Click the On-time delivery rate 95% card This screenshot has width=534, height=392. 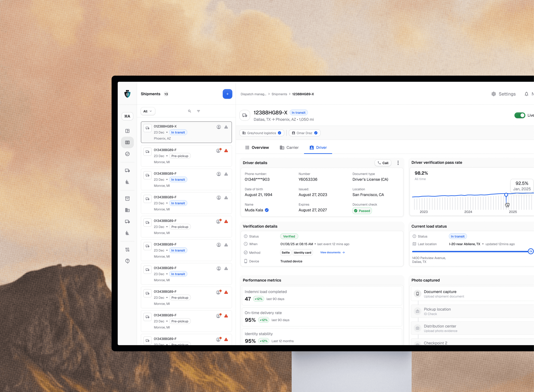pos(322,317)
